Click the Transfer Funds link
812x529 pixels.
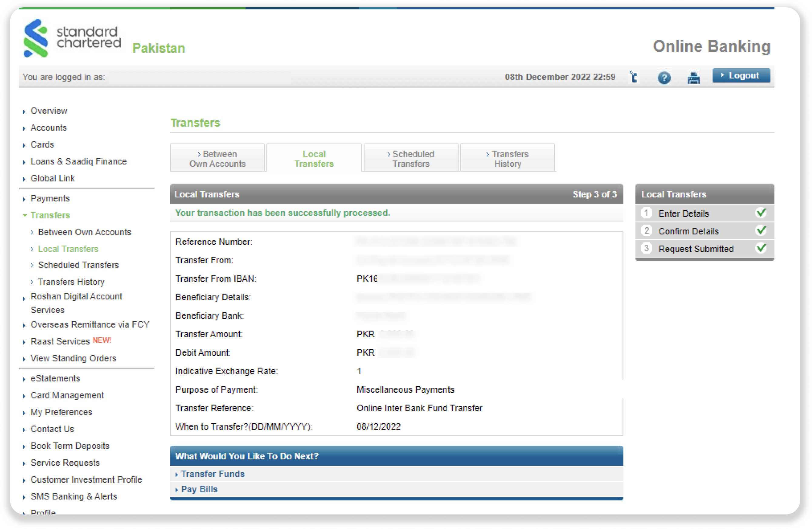coord(212,474)
